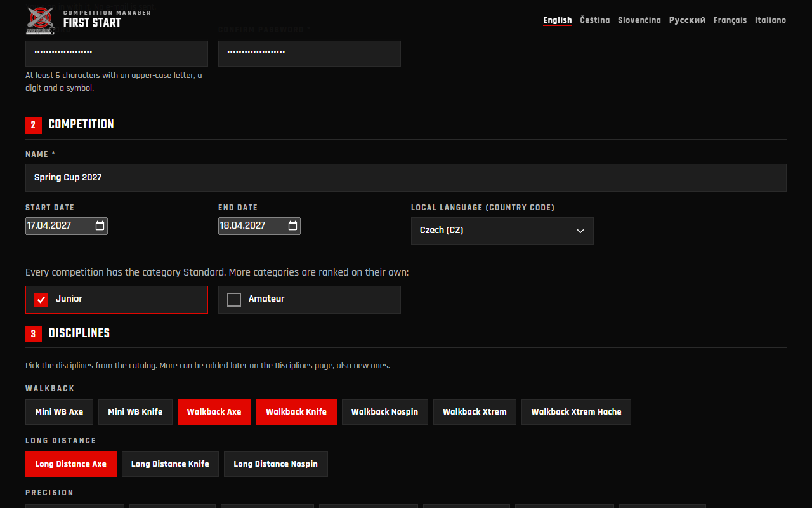Deselect the Walkback Knife discipline

point(296,412)
